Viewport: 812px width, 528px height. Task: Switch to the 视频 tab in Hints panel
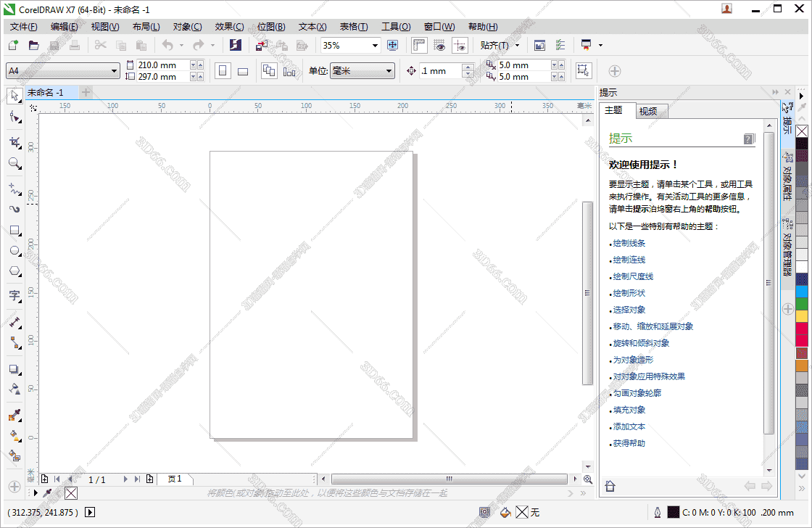click(650, 110)
